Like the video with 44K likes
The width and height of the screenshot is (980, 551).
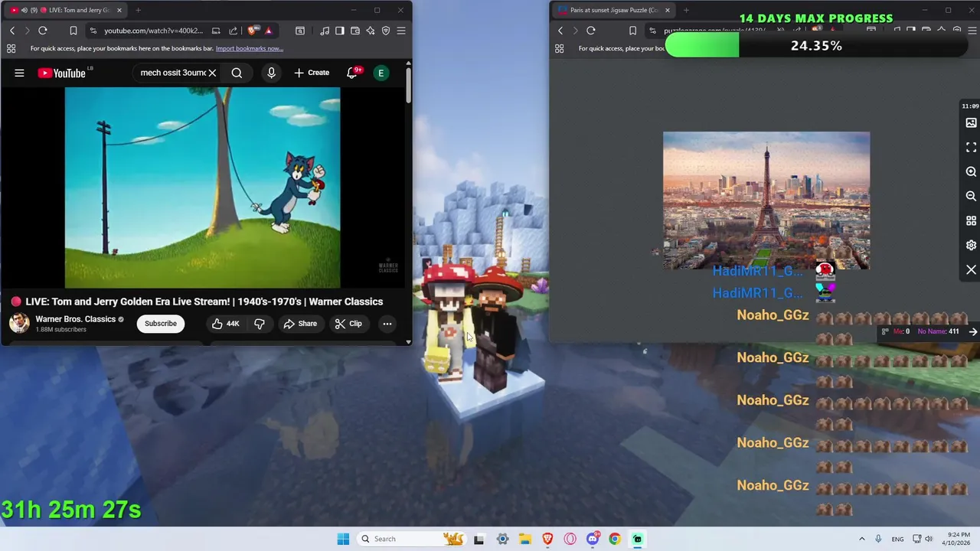coord(226,324)
